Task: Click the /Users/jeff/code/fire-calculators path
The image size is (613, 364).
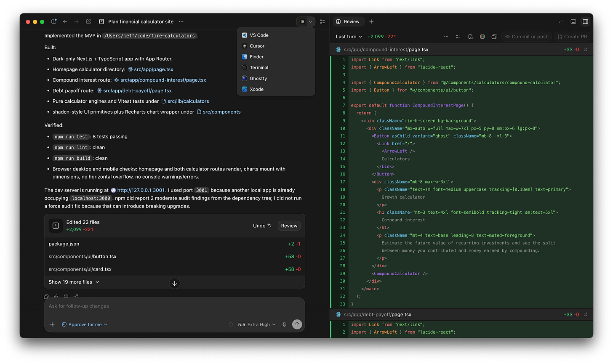Action: (x=149, y=36)
